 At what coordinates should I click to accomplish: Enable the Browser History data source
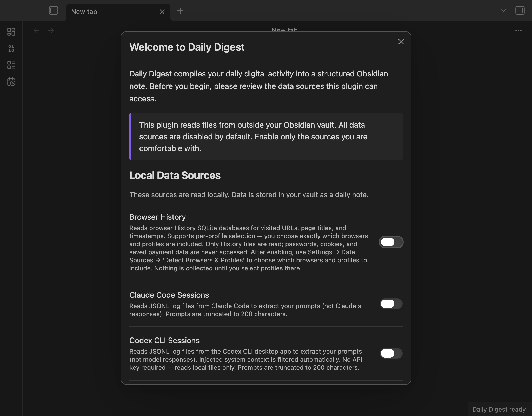point(391,242)
